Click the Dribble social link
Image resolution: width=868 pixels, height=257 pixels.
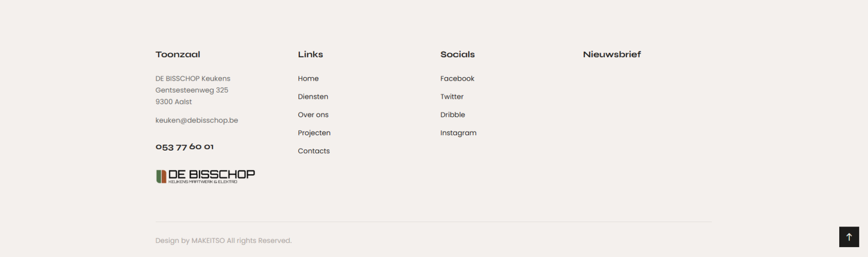coord(452,115)
